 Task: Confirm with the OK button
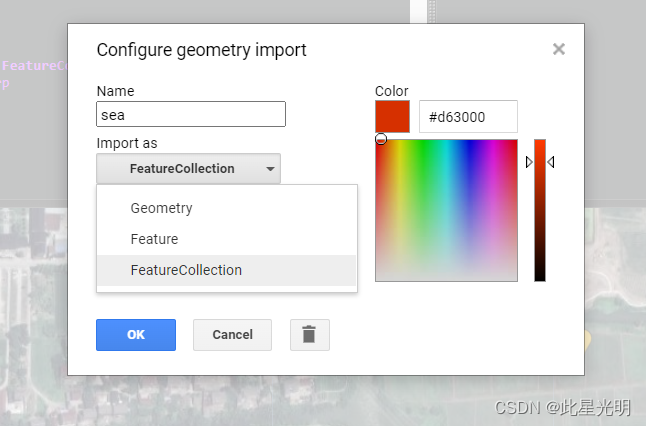pyautogui.click(x=136, y=335)
